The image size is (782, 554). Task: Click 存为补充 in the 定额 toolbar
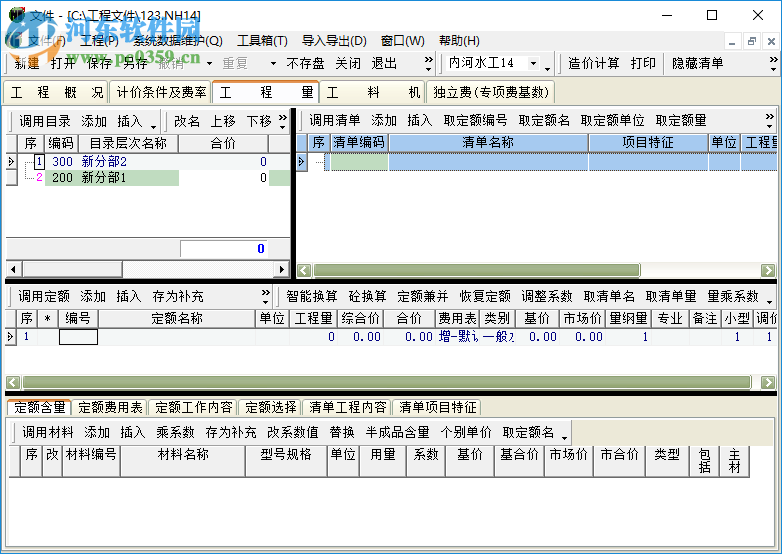pos(178,296)
